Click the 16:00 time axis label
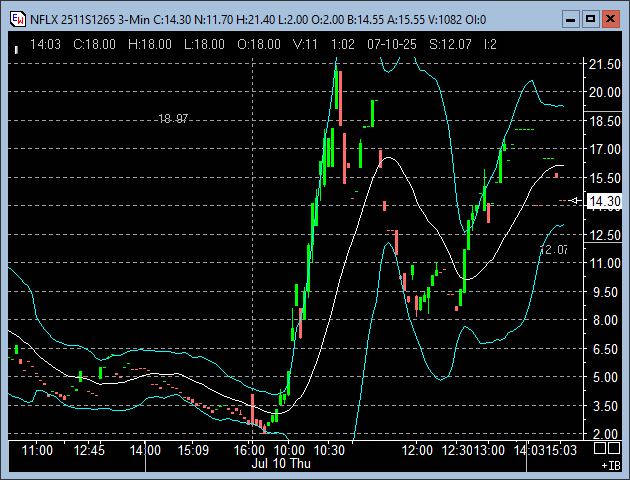630x480 pixels. [250, 450]
